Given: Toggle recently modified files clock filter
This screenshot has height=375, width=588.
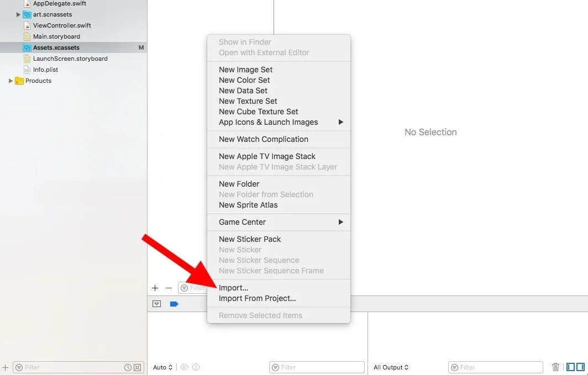Looking at the screenshot, I should coord(128,367).
